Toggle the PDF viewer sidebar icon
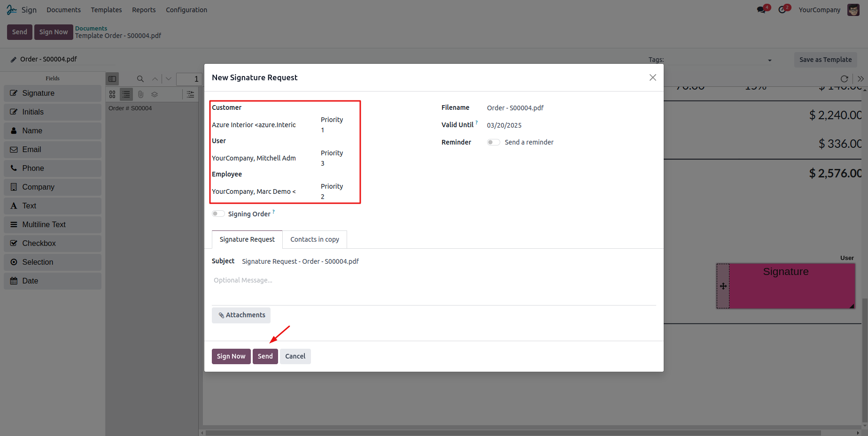Viewport: 868px width, 436px height. click(112, 79)
